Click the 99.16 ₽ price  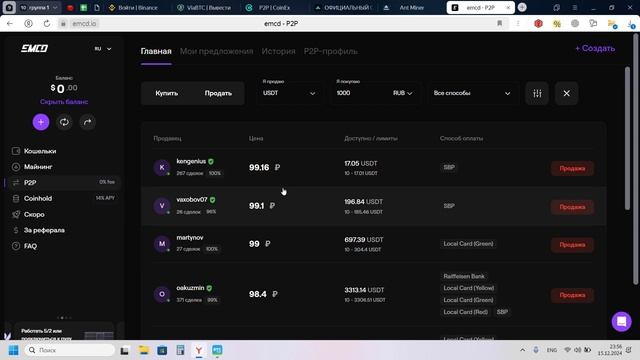click(x=264, y=167)
